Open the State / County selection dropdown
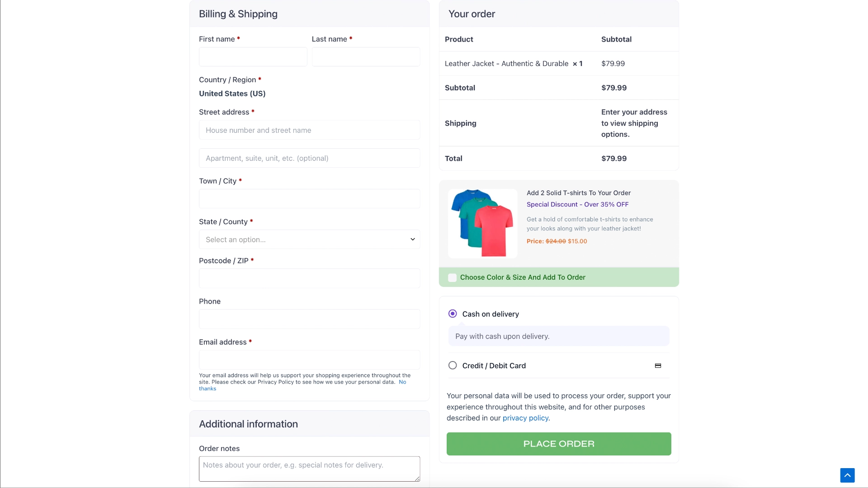Image resolution: width=868 pixels, height=488 pixels. coord(309,239)
